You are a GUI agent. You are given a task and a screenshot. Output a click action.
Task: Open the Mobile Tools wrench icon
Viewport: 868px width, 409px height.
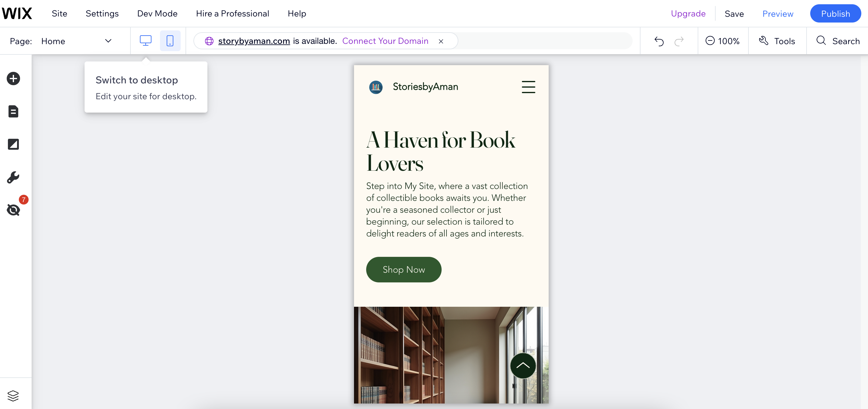coord(13,177)
